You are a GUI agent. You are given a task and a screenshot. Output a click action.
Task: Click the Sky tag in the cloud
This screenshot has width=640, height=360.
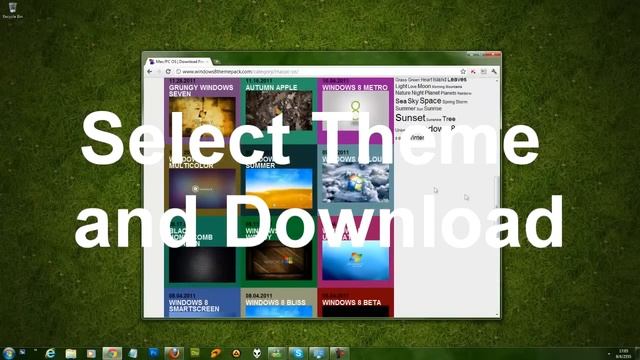(x=413, y=101)
